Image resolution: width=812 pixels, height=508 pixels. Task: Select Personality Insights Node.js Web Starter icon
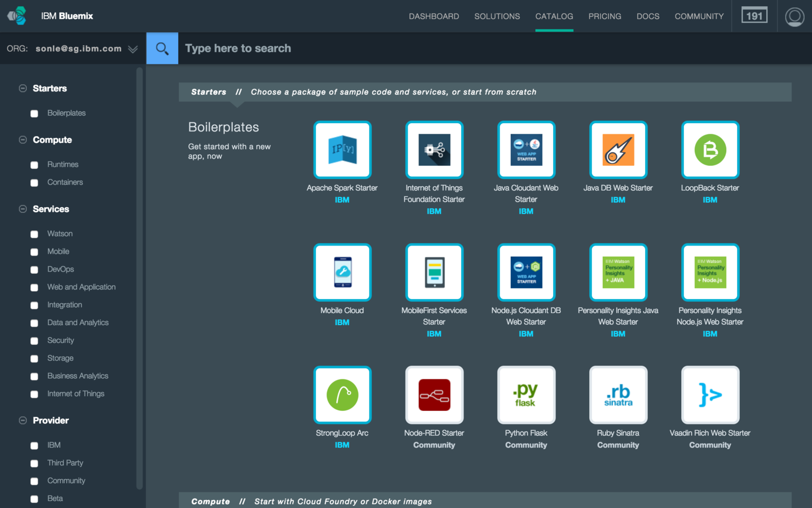[710, 272]
